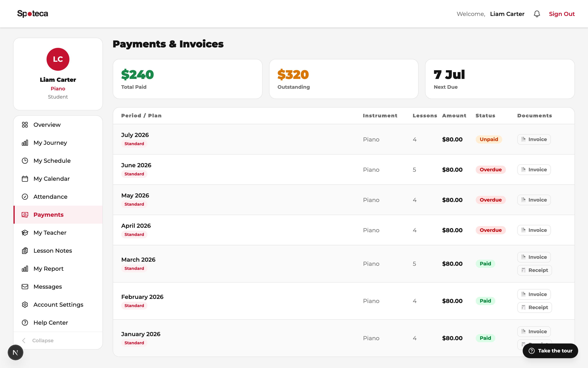Open Messages in sidebar
Image resolution: width=588 pixels, height=368 pixels.
point(58,287)
